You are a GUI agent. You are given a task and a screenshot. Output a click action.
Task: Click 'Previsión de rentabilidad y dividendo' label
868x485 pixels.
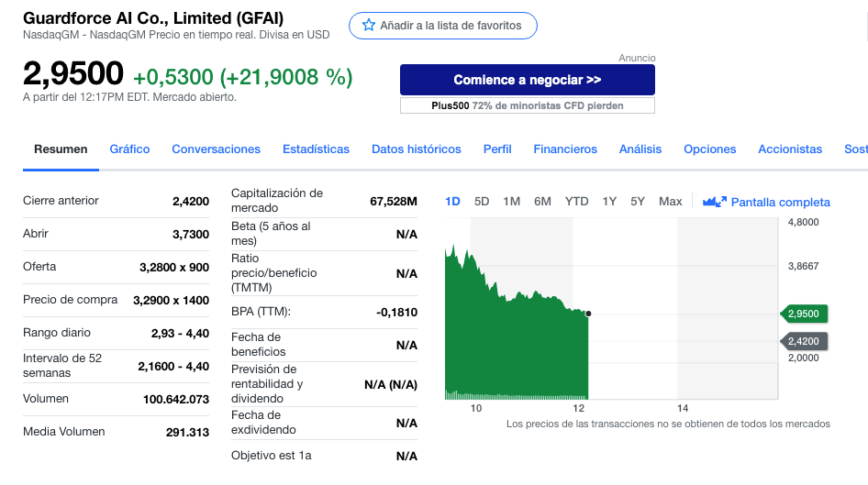pyautogui.click(x=267, y=384)
